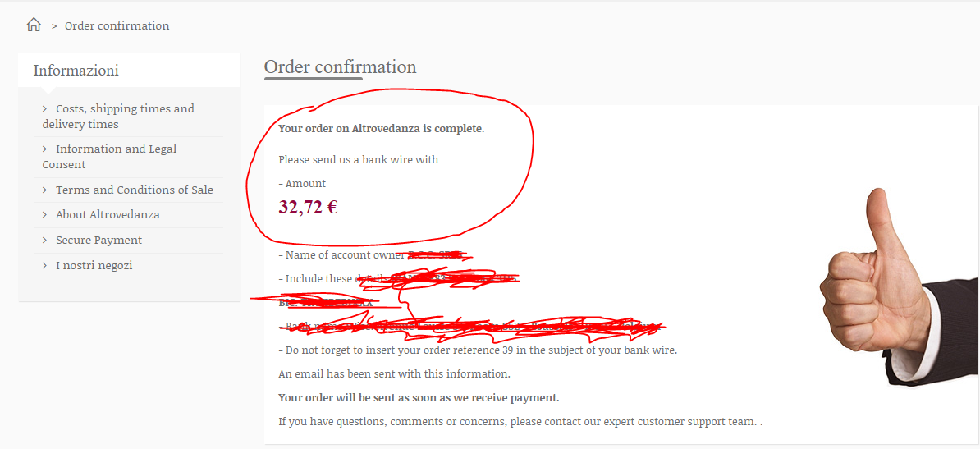Click the Order confirmation page heading

pyautogui.click(x=340, y=67)
